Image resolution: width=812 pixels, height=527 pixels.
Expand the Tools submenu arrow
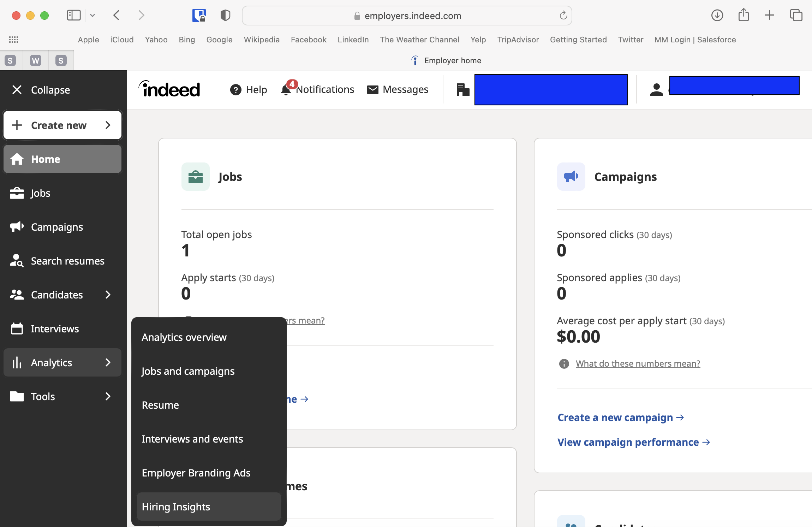[108, 397]
